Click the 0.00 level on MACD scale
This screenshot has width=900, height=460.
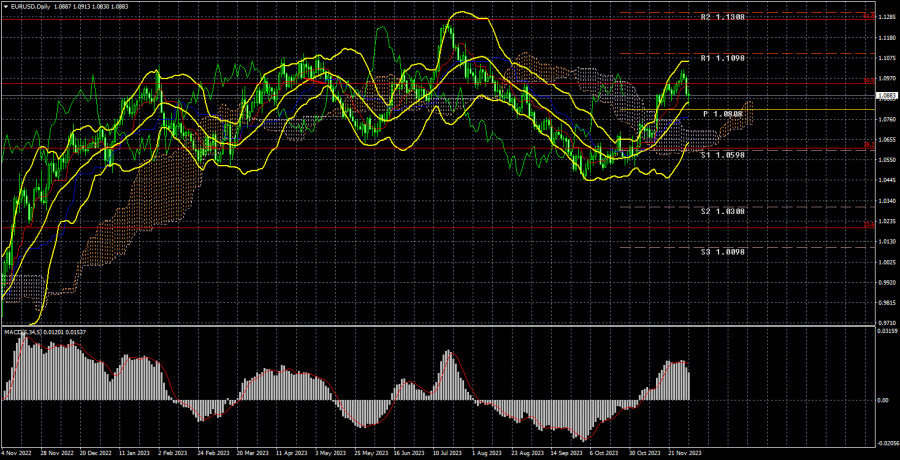pyautogui.click(x=882, y=400)
